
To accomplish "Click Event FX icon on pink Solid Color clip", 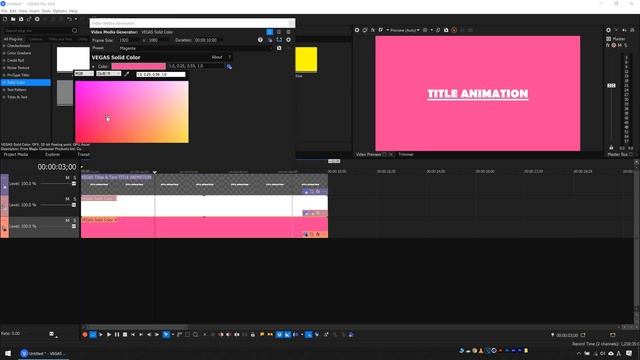I will pyautogui.click(x=318, y=234).
